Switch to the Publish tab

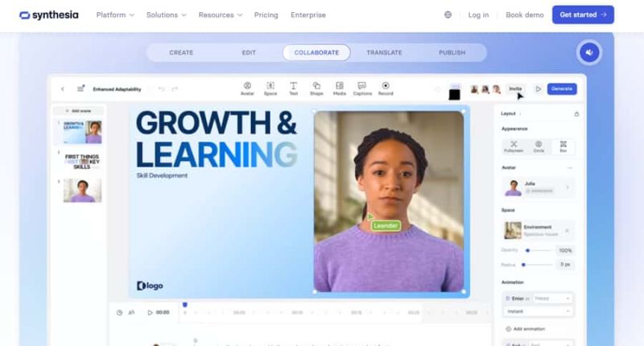[x=452, y=53]
